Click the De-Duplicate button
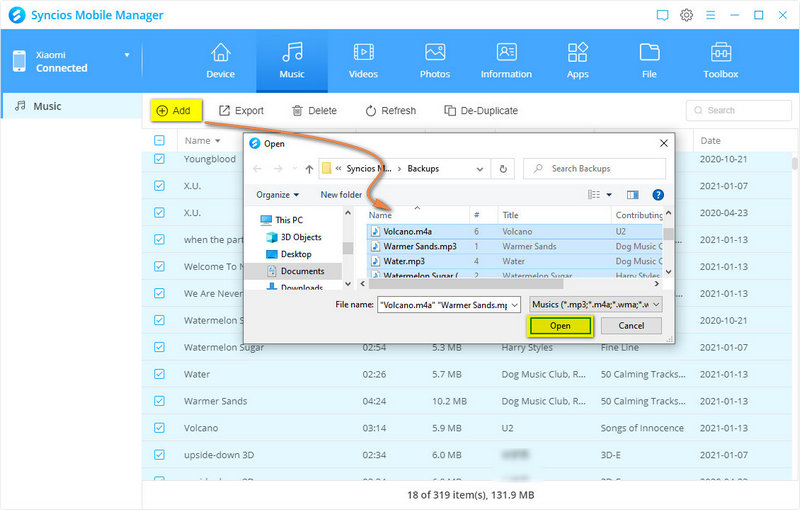 [481, 111]
